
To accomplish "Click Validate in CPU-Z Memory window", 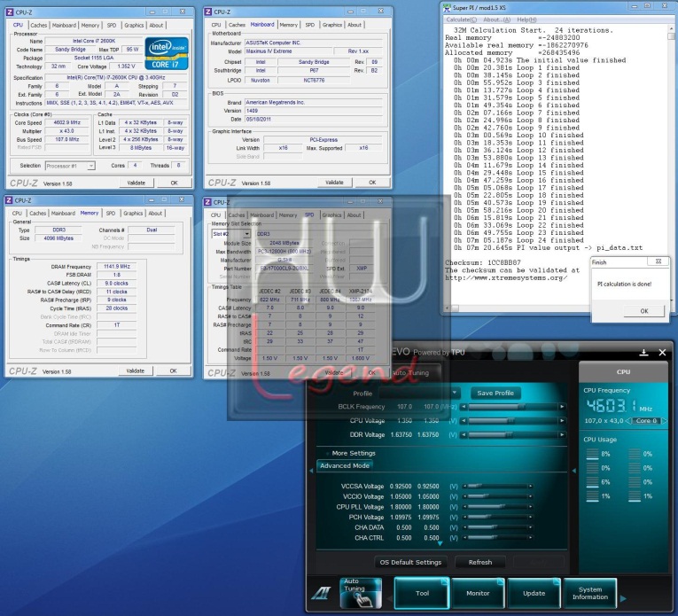I will (x=136, y=370).
